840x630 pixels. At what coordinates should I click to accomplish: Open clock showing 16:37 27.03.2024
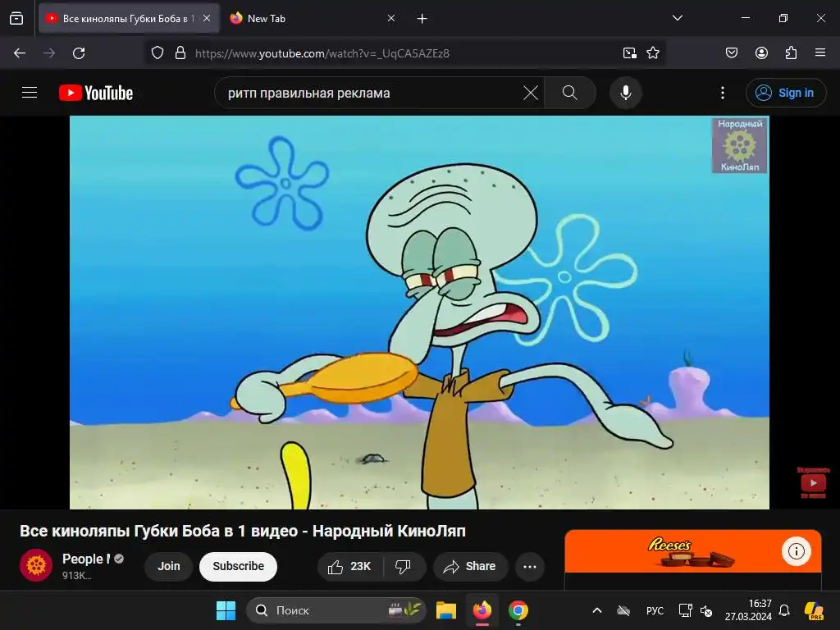(748, 610)
